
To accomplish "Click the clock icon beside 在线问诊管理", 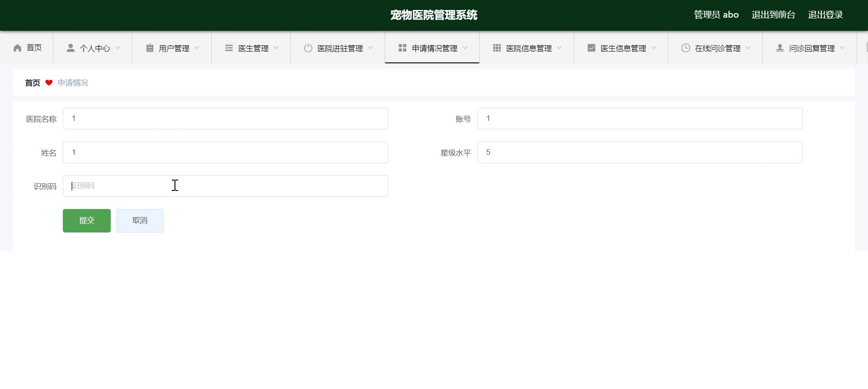I will 686,48.
